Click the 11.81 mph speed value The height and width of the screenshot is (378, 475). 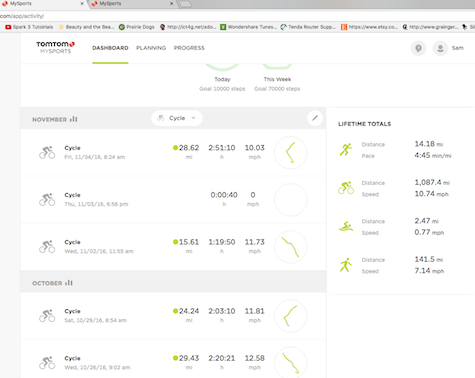[255, 311]
